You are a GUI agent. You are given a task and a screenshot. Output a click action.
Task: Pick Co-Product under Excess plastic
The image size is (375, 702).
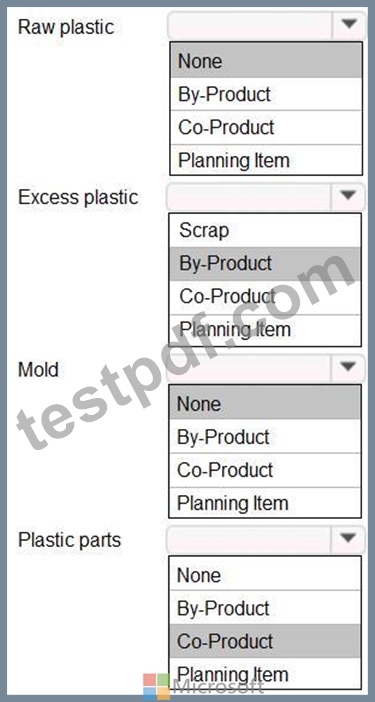(x=265, y=297)
